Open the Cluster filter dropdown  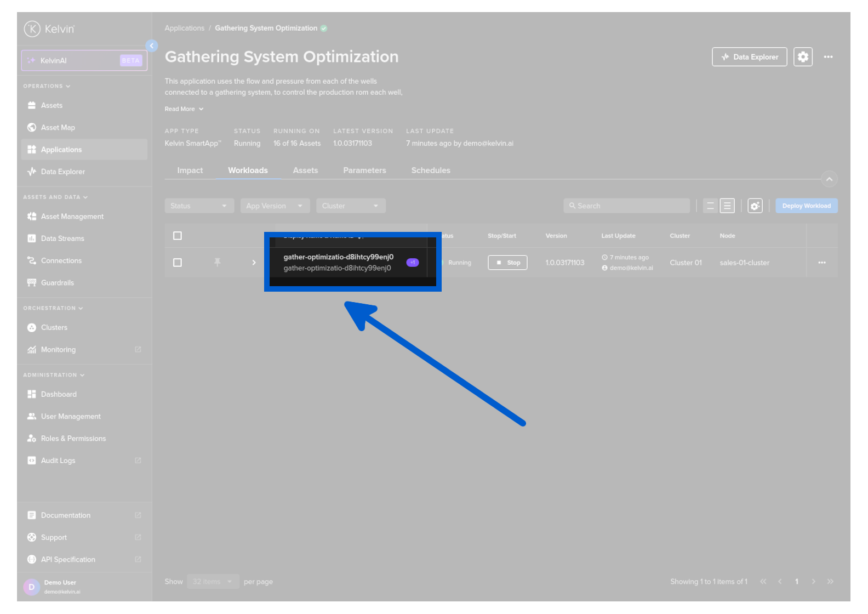pyautogui.click(x=350, y=206)
